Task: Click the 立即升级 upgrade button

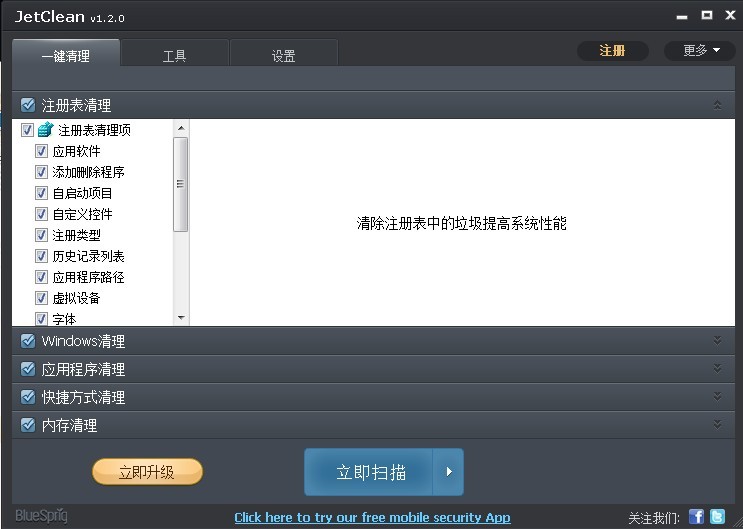Action: pyautogui.click(x=147, y=472)
